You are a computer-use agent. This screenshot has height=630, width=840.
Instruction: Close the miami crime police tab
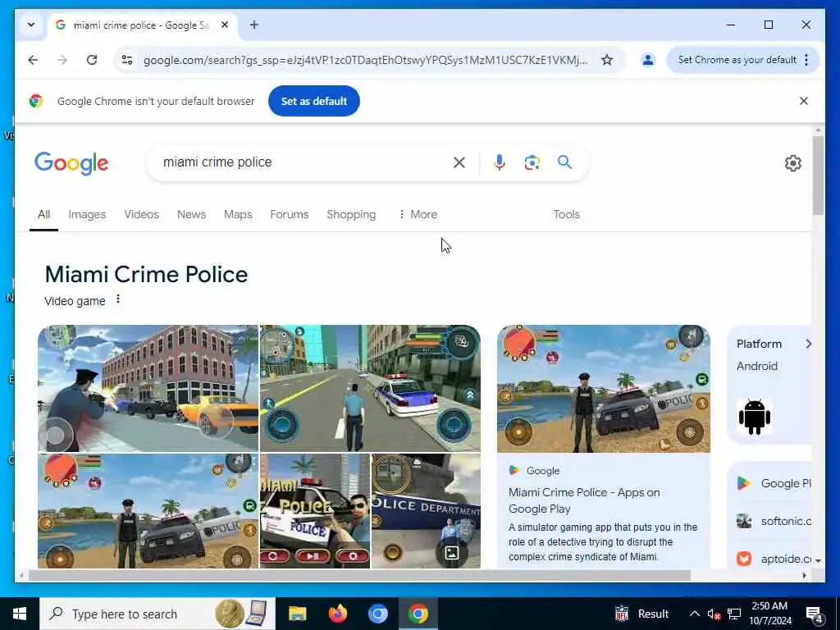(225, 25)
